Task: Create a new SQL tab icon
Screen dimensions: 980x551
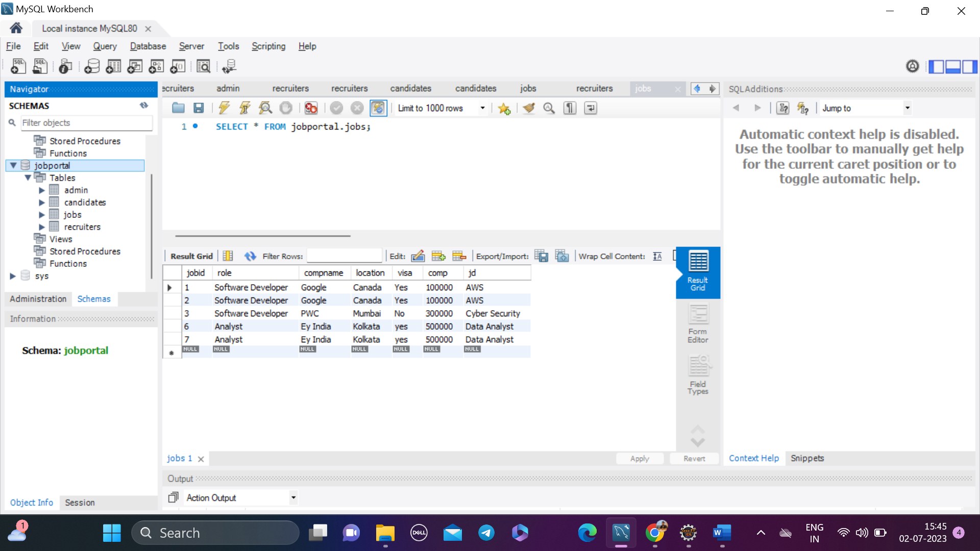Action: coord(18,66)
